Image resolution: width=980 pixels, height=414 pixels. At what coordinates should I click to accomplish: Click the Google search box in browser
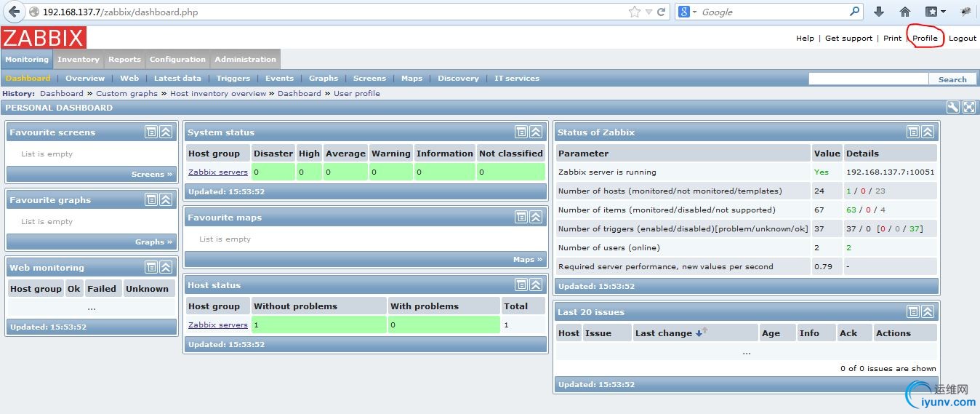coord(774,12)
